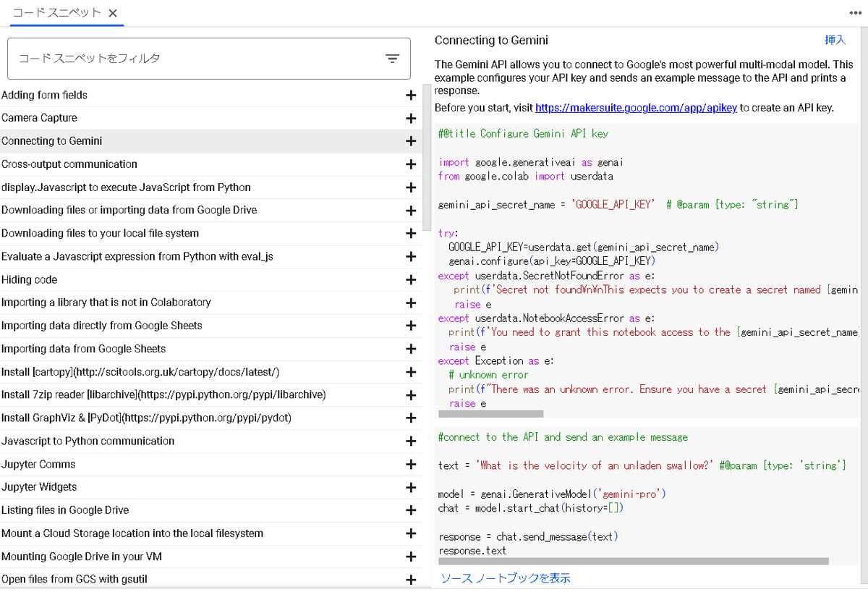Click the snippet list vertical scrollbar

coord(427,159)
